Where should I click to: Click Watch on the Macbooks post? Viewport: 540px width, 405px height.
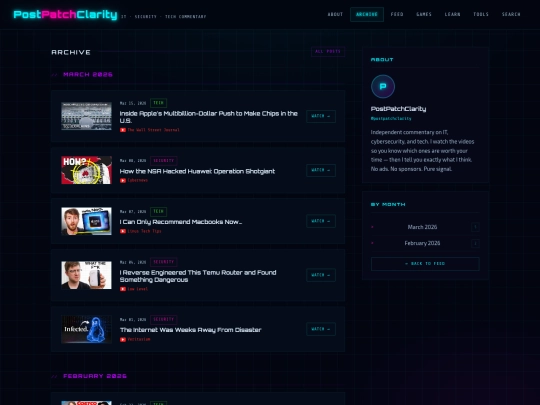coord(321,221)
